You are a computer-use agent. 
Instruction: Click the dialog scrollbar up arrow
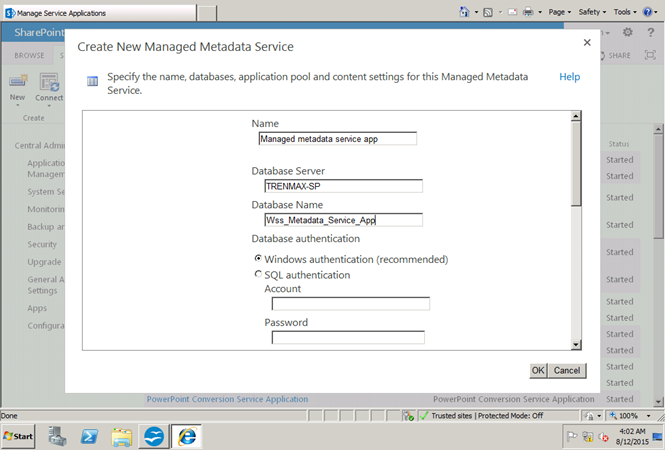[576, 116]
